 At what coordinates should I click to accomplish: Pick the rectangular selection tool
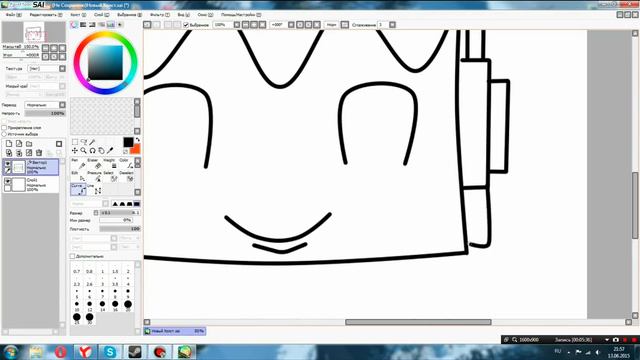pyautogui.click(x=75, y=142)
